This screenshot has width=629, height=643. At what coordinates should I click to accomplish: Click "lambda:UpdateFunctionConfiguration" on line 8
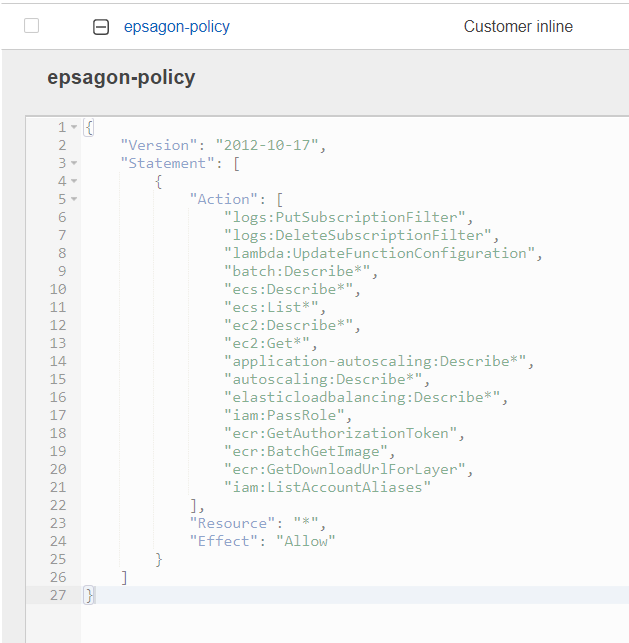click(379, 254)
